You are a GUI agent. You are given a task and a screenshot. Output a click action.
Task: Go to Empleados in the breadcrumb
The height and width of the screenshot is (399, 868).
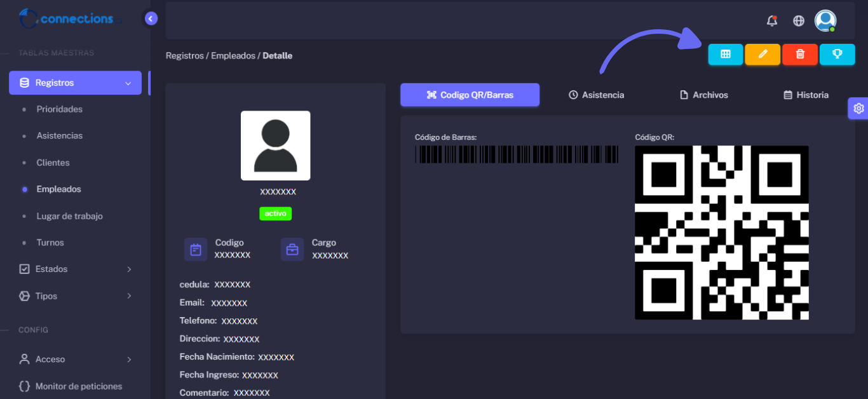pyautogui.click(x=233, y=55)
